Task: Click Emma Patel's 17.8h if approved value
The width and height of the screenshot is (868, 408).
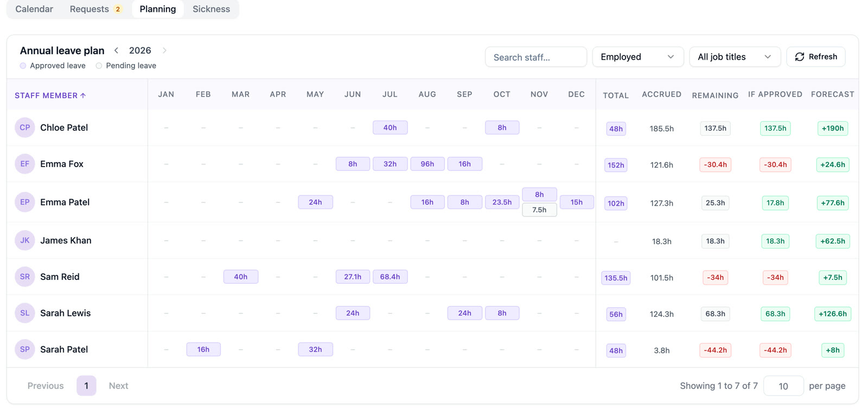Action: tap(775, 203)
